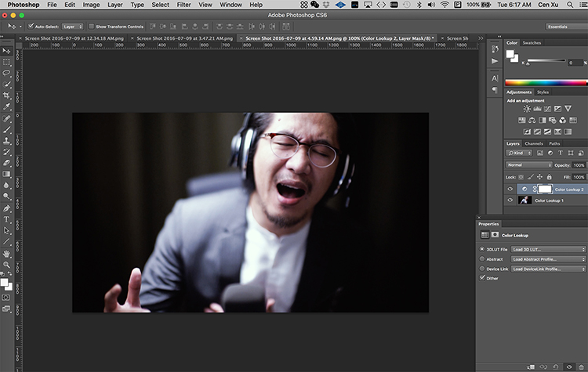
Task: Expand the Load DeviceLink Profile dropdown
Action: [548, 269]
